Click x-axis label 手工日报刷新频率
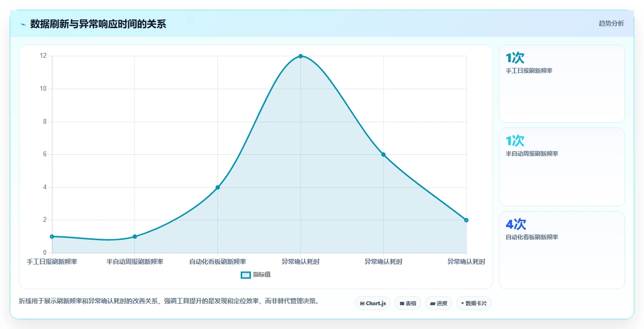 52,262
